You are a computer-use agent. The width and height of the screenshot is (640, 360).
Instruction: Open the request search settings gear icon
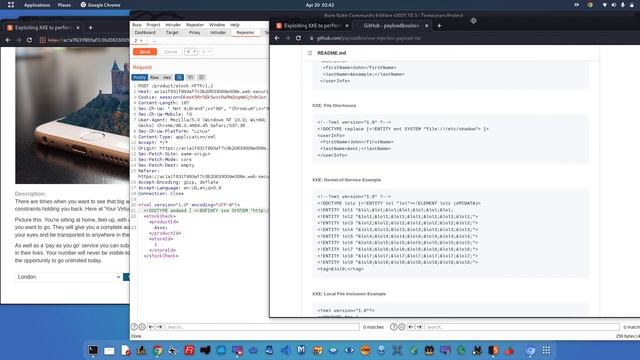point(142,327)
